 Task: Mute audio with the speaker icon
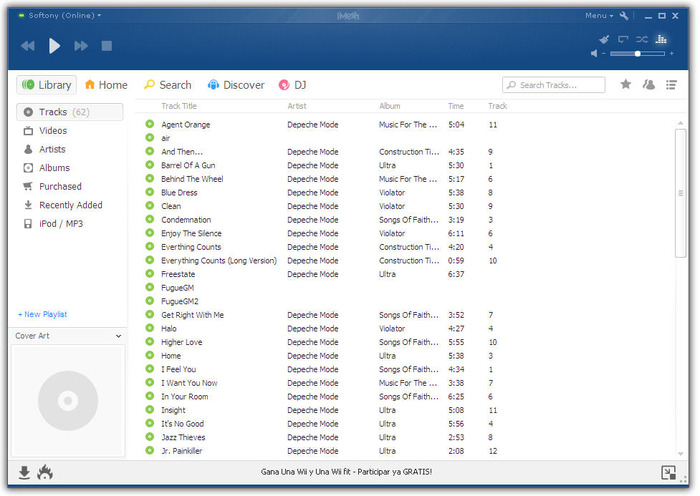[x=595, y=53]
